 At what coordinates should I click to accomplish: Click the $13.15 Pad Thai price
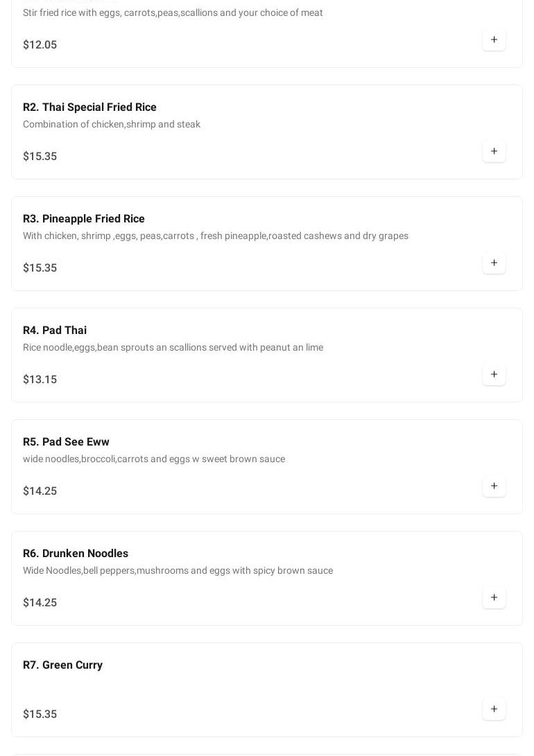(40, 380)
